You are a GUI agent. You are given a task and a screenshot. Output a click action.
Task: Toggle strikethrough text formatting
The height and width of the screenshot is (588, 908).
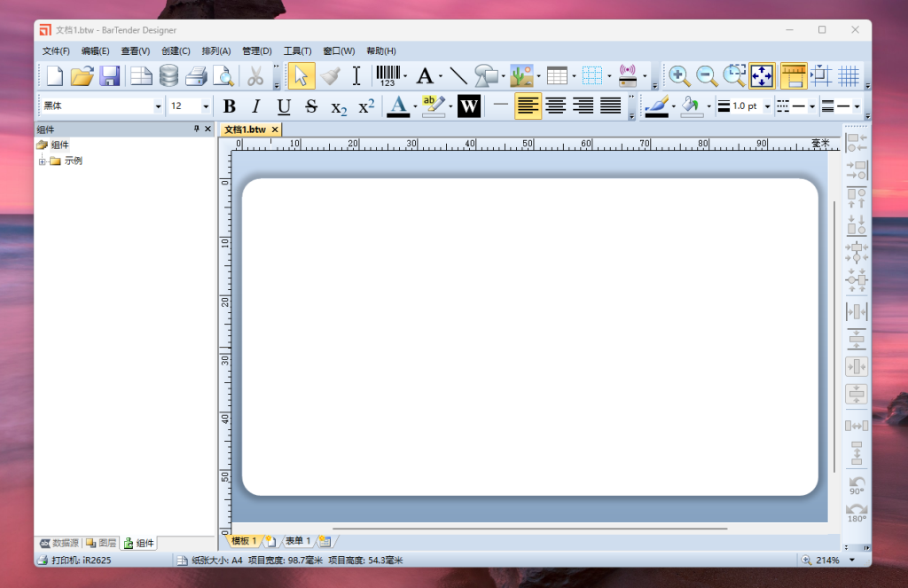click(311, 106)
